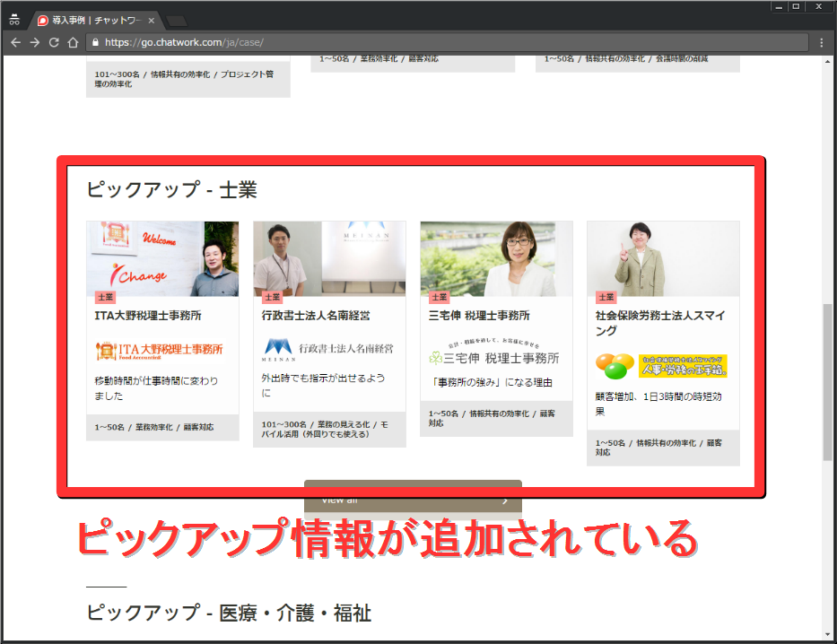This screenshot has height=644, width=837.
Task: Open the ITA大野税理士事務所 case title
Action: tap(148, 316)
